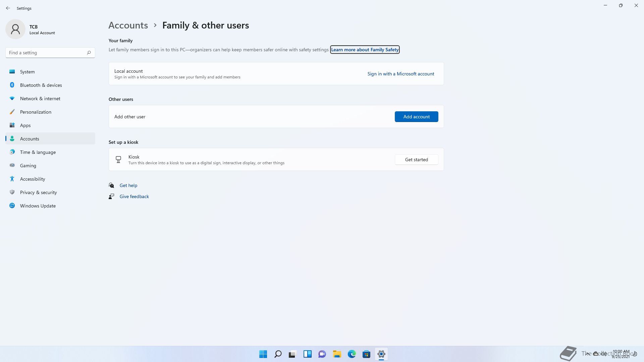Click the Apps icon in sidebar

(x=12, y=125)
